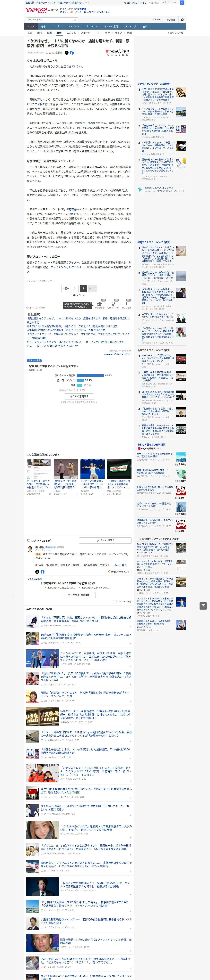Click the keyword search input field
This screenshot has width=210, height=980.
coord(49,20)
